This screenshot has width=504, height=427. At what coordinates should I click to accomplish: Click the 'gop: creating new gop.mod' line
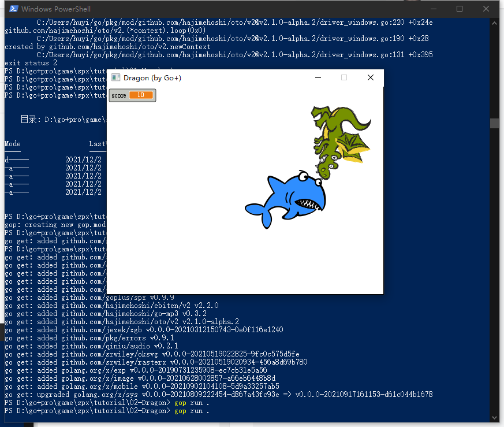55,225
